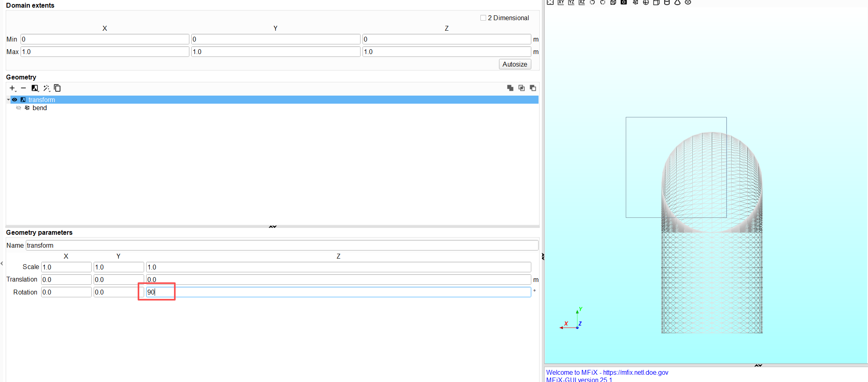Select the bend item in geometry tree
The height and width of the screenshot is (382, 868).
(40, 108)
